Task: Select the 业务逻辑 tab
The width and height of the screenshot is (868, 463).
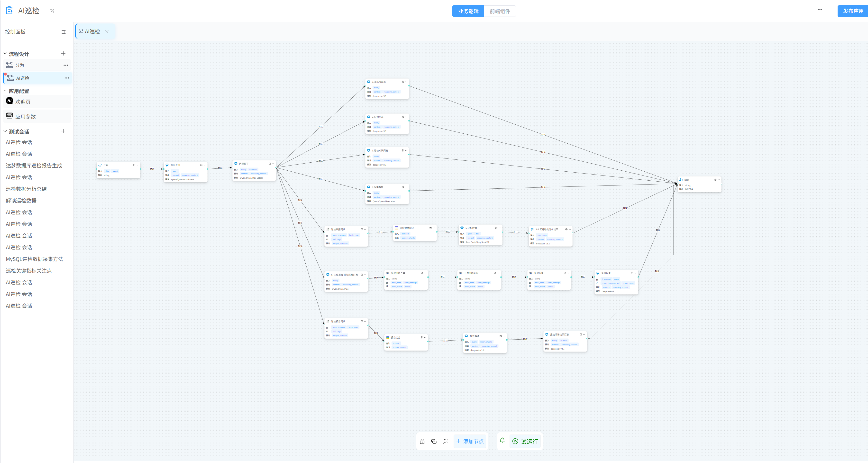Action: [x=468, y=11]
